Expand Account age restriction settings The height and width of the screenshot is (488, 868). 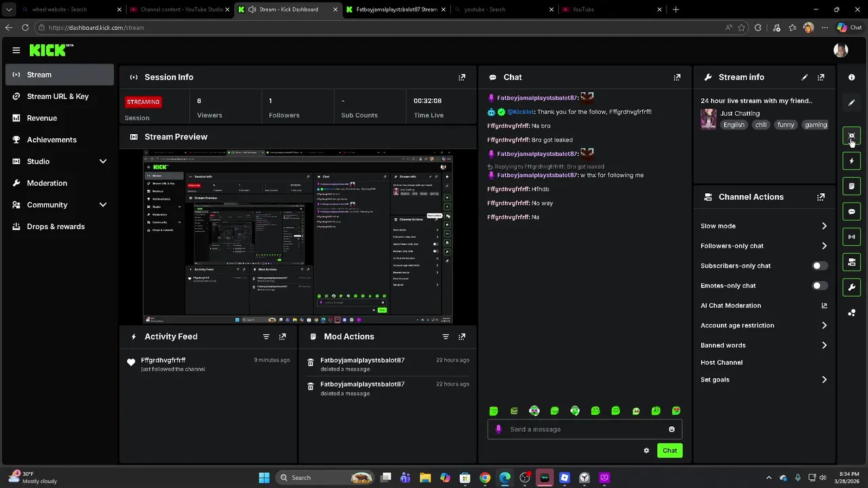click(x=824, y=325)
